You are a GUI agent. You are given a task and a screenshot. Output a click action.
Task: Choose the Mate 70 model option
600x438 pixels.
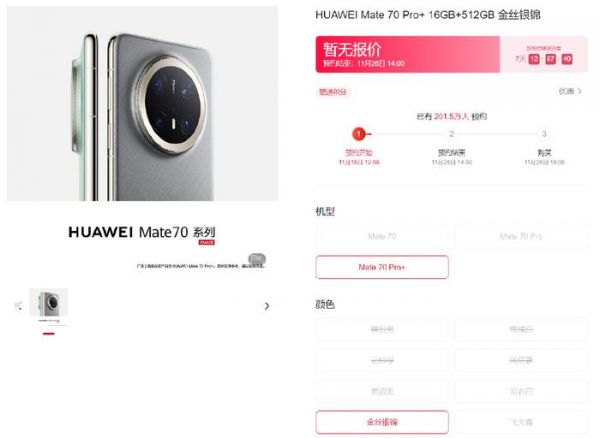(382, 236)
